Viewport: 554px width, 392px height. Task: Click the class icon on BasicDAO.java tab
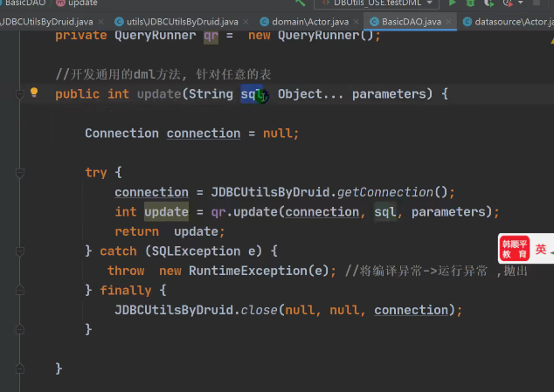click(x=374, y=22)
